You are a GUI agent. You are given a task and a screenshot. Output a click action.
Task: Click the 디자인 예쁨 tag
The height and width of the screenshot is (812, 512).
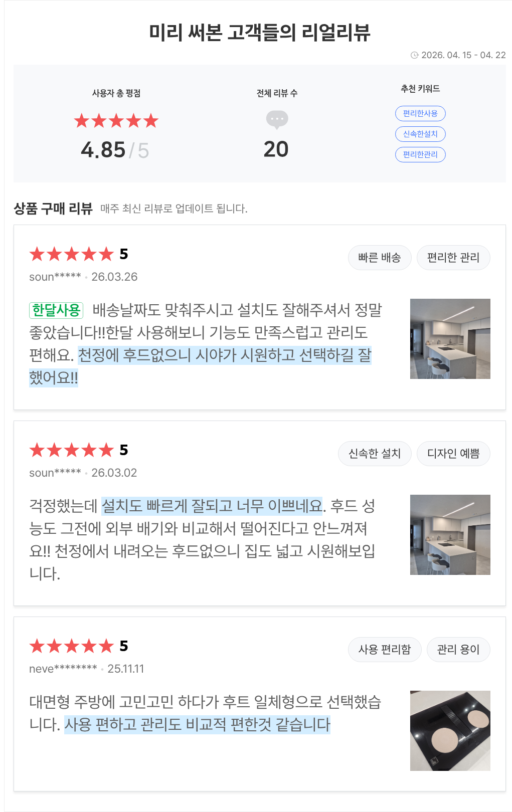453,454
